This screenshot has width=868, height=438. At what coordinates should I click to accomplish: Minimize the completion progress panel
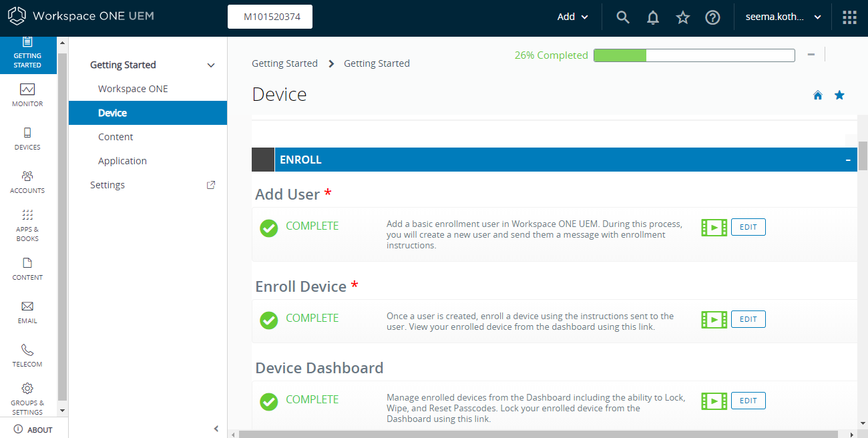click(x=811, y=55)
